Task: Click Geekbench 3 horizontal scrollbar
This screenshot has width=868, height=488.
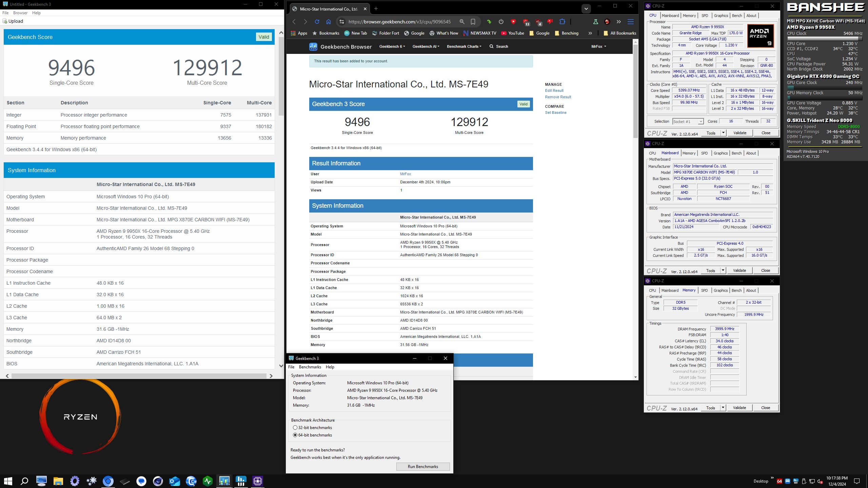Action: click(x=139, y=376)
